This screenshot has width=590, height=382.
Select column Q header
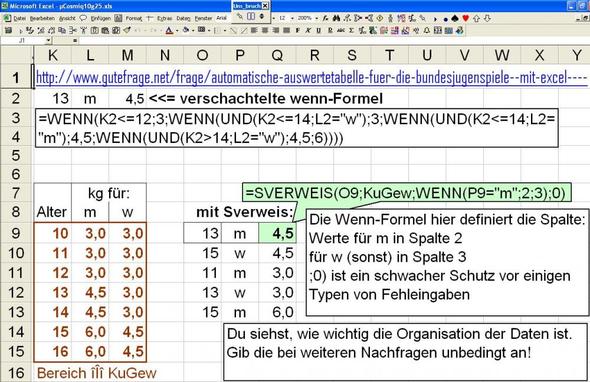pos(277,55)
